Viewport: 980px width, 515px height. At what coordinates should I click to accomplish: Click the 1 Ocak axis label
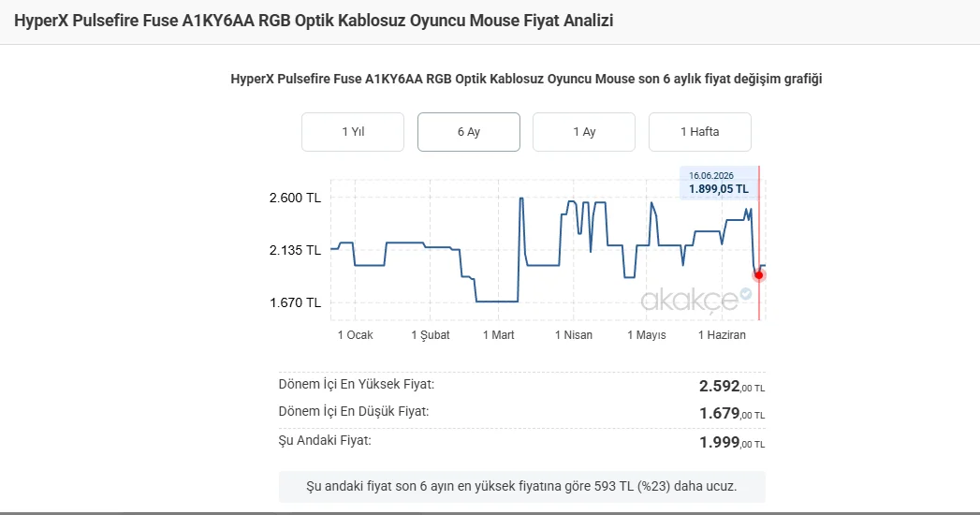point(355,335)
